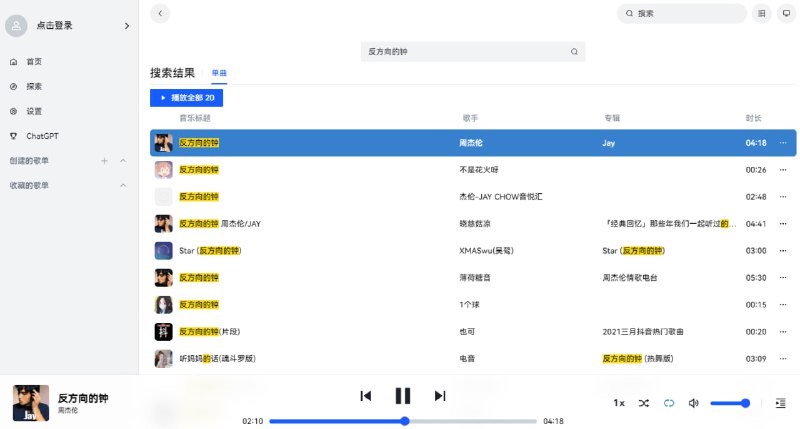Viewport: 800px width, 429px height.
Task: Go back using the back arrow button
Action: pos(160,13)
